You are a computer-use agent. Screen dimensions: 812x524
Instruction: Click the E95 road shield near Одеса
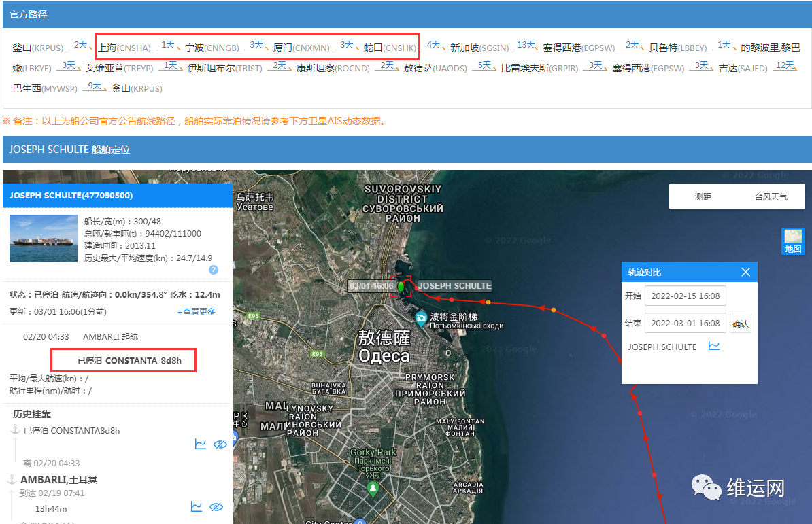318,354
